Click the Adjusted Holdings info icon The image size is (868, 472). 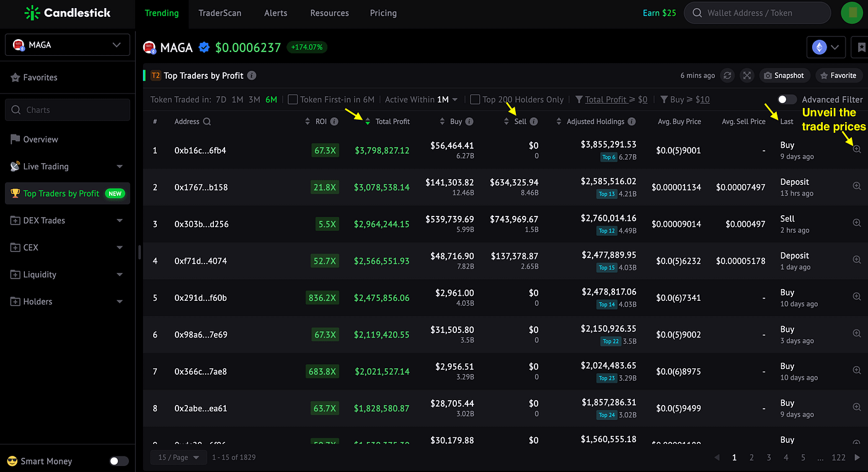[632, 122]
